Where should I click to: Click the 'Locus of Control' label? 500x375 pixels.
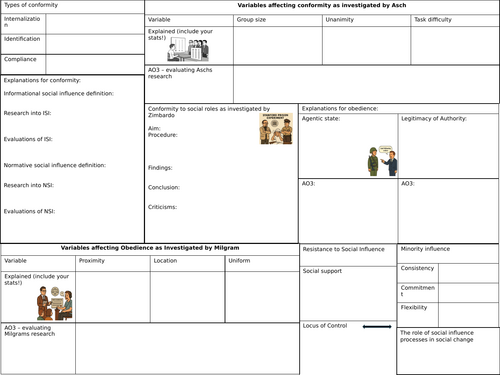[x=325, y=326]
